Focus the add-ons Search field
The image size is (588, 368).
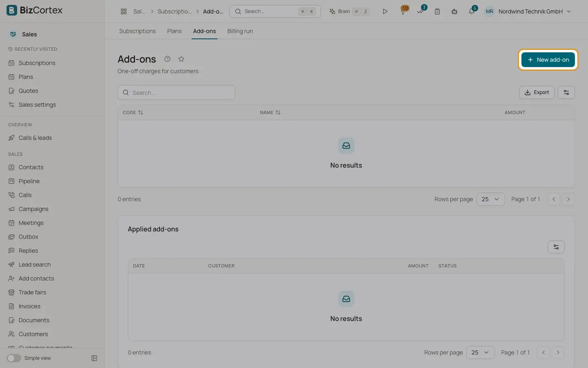(x=176, y=92)
